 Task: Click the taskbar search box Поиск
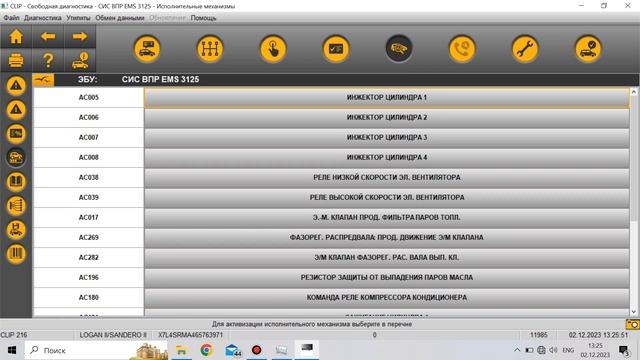96,350
